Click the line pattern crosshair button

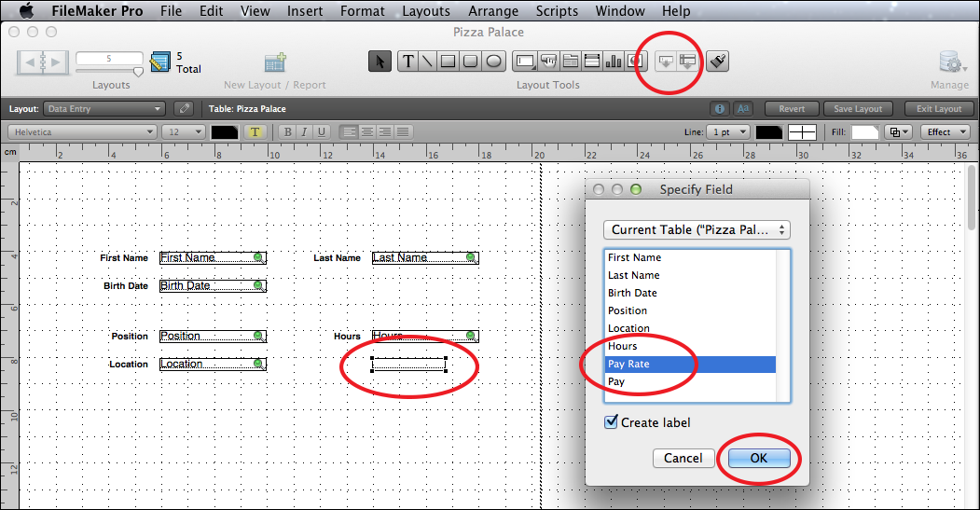(x=802, y=131)
